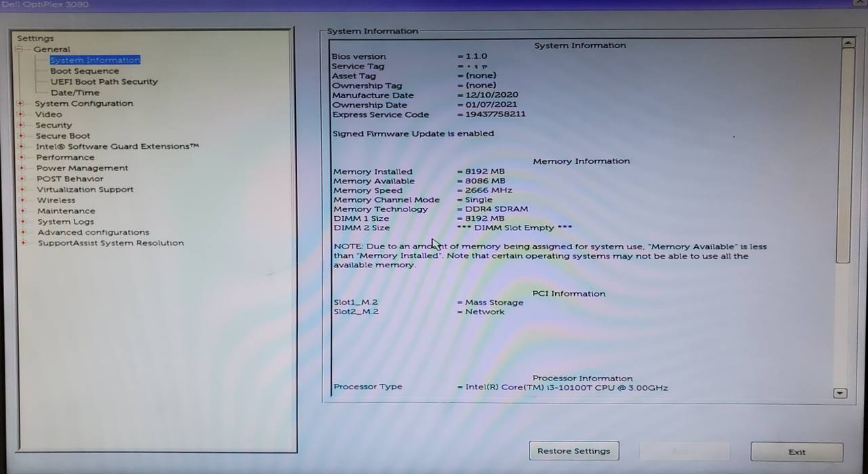The height and width of the screenshot is (474, 868).
Task: Expand the Maintenance node
Action: (x=22, y=211)
